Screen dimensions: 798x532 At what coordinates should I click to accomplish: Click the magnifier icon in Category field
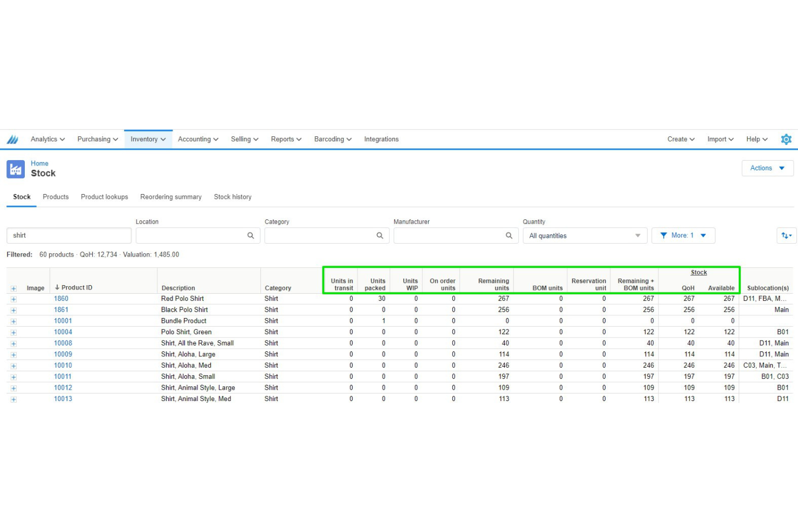pos(379,235)
